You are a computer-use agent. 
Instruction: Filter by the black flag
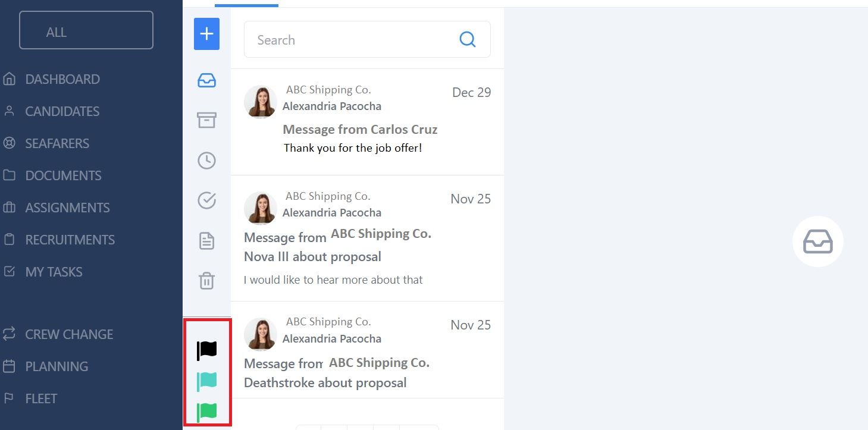click(207, 350)
